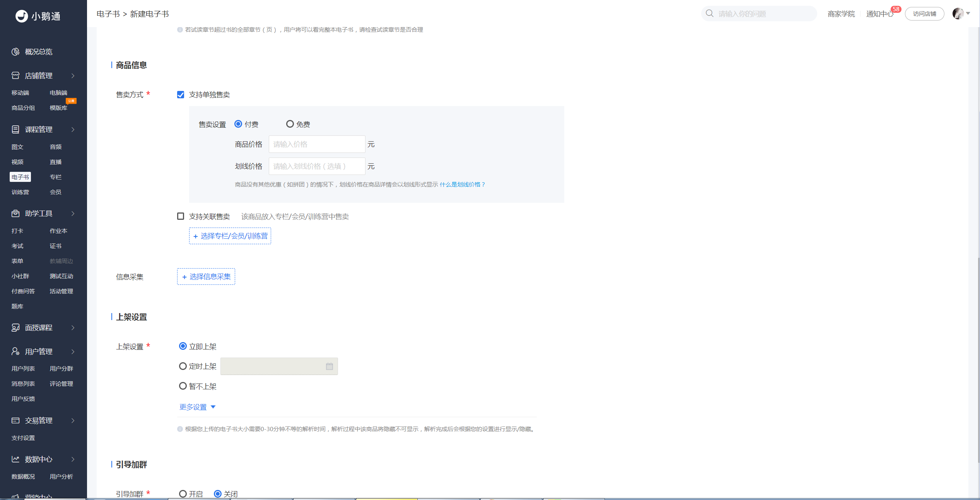
Task: Expand 更多设置 dropdown
Action: pos(198,407)
